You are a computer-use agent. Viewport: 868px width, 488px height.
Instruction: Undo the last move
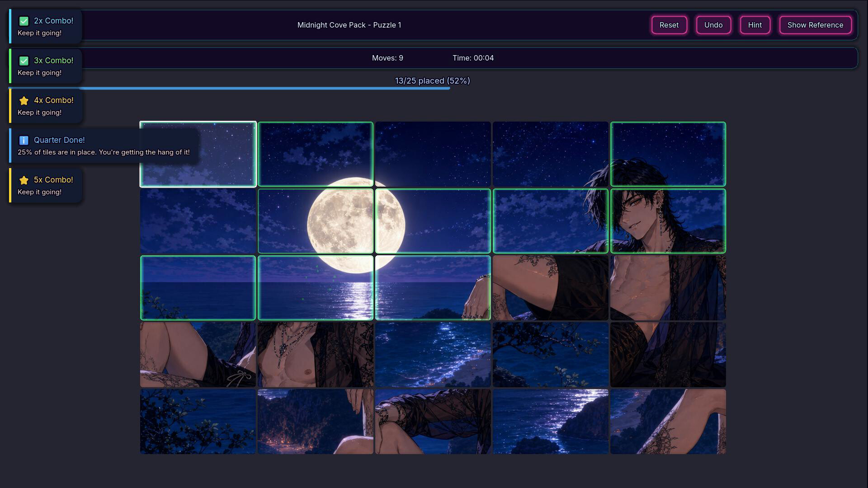coord(713,25)
